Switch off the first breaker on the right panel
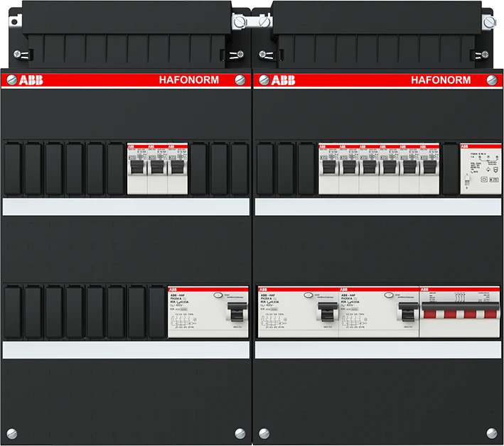This screenshot has height=446, width=504. pos(328,169)
